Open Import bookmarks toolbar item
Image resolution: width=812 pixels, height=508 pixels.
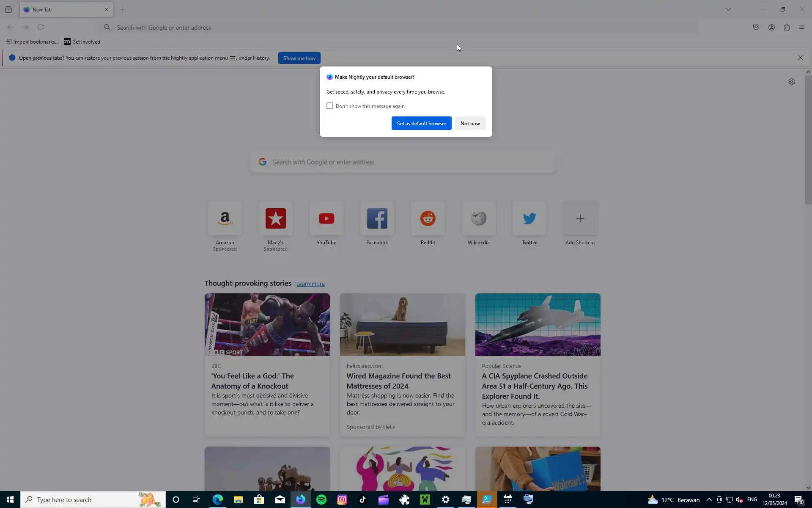32,41
